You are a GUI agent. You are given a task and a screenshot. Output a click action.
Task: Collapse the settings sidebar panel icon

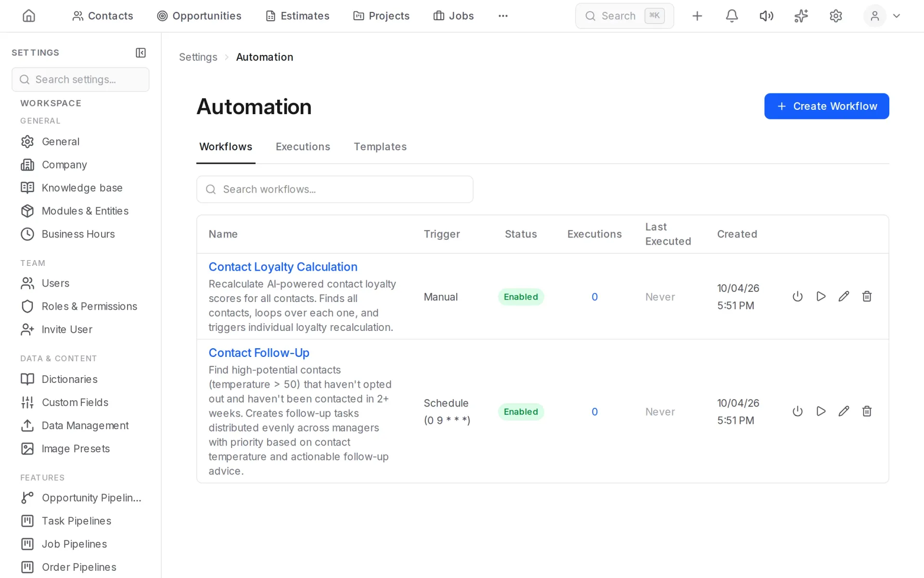click(141, 53)
